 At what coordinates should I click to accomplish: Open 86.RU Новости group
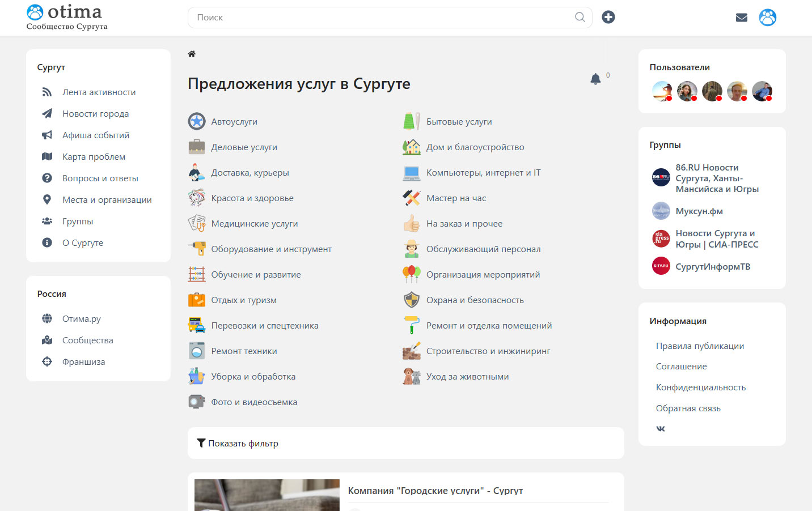[x=717, y=178]
